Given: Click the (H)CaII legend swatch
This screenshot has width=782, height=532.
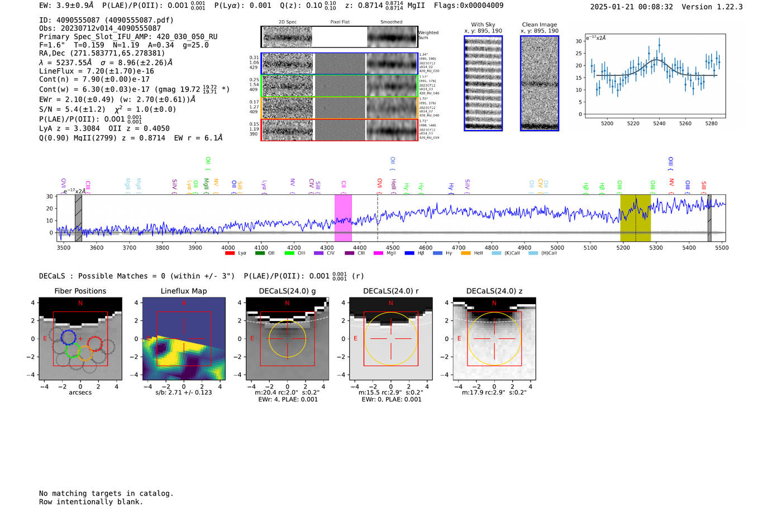Looking at the screenshot, I should [533, 253].
